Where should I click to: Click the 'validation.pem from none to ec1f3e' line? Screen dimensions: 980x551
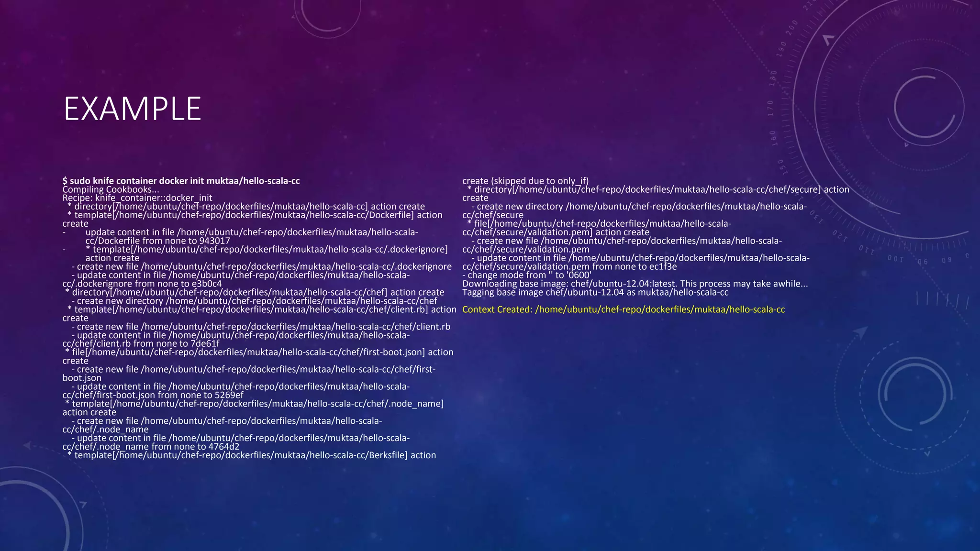(x=569, y=266)
